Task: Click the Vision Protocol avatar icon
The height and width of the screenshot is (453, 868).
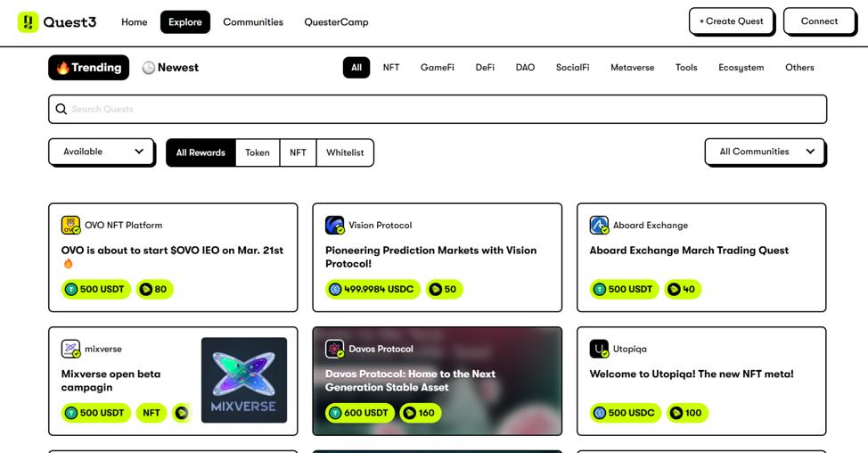Action: point(335,226)
